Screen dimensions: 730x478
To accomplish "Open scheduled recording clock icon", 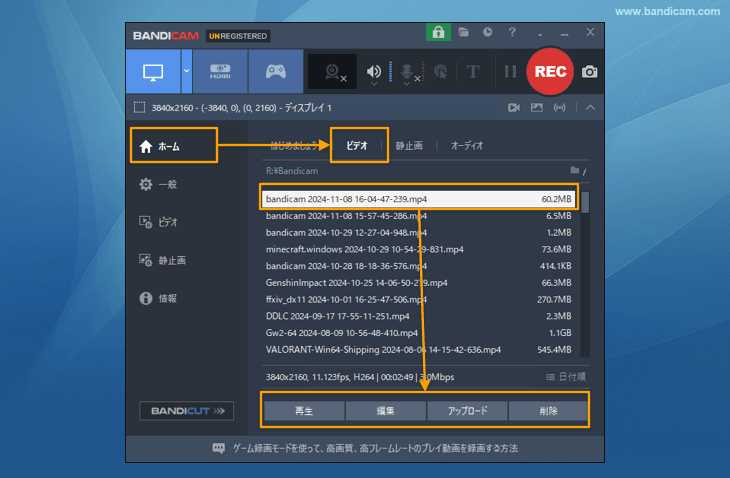I will pyautogui.click(x=487, y=32).
